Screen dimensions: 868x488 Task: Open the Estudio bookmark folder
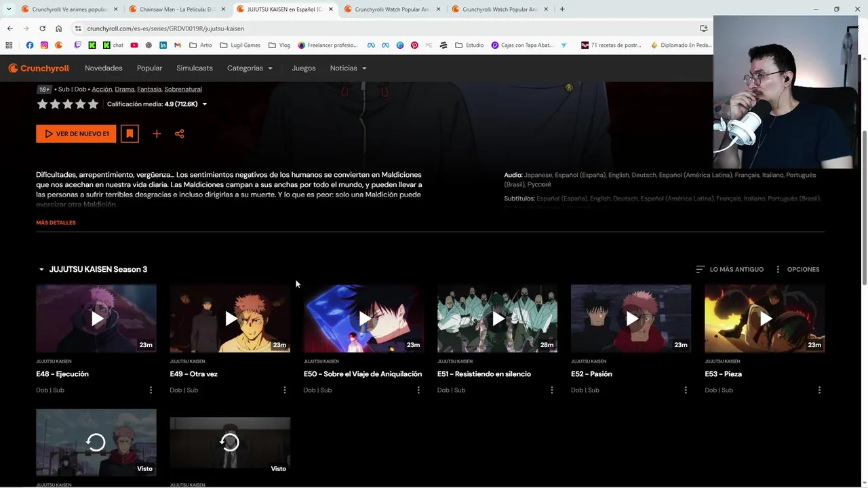tap(469, 45)
